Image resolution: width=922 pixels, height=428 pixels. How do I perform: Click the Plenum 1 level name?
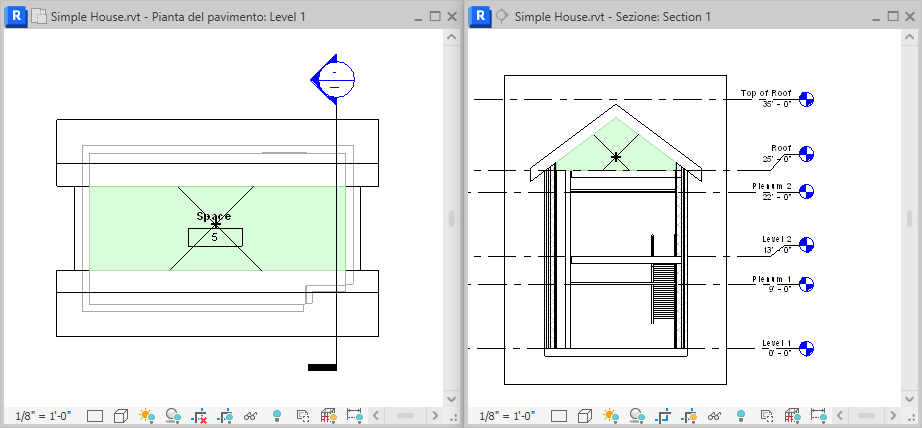click(x=771, y=279)
